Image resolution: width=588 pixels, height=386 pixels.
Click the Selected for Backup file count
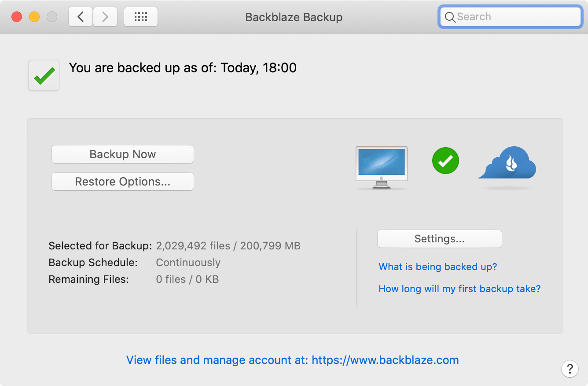(x=228, y=245)
